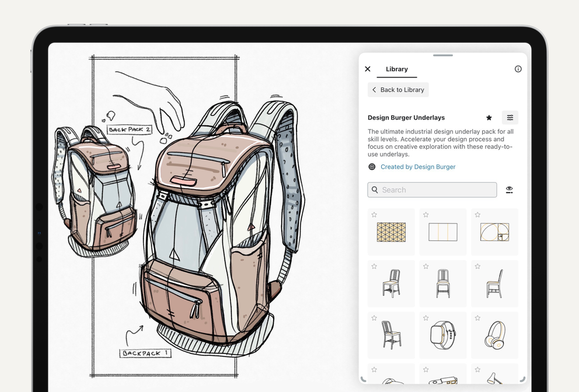
Task: Go back using Back to Library button
Action: pos(398,90)
